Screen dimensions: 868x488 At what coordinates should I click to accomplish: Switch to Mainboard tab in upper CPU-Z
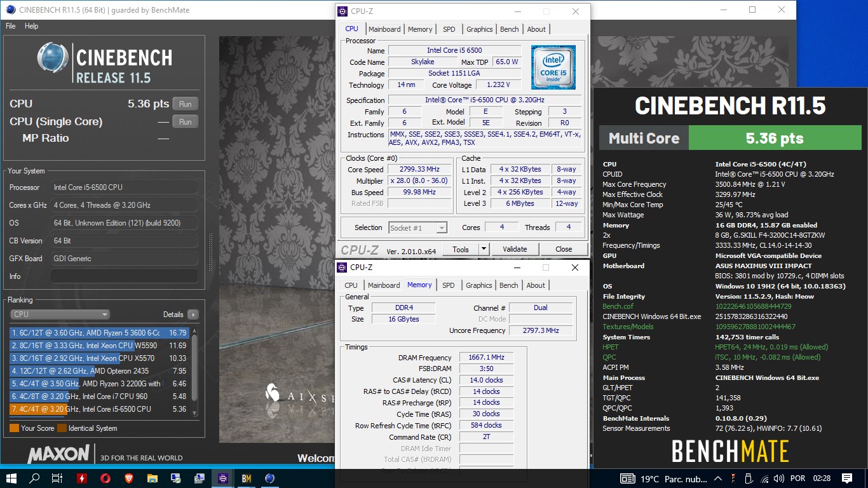(x=384, y=29)
